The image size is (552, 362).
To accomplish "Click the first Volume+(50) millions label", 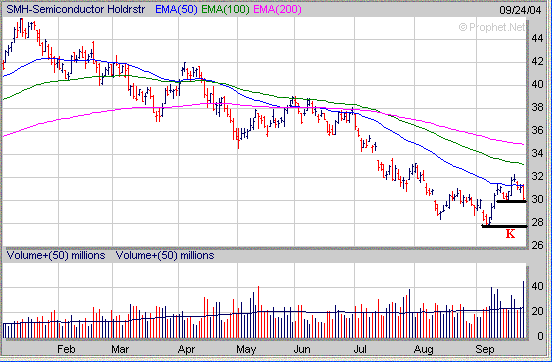I will [56, 255].
